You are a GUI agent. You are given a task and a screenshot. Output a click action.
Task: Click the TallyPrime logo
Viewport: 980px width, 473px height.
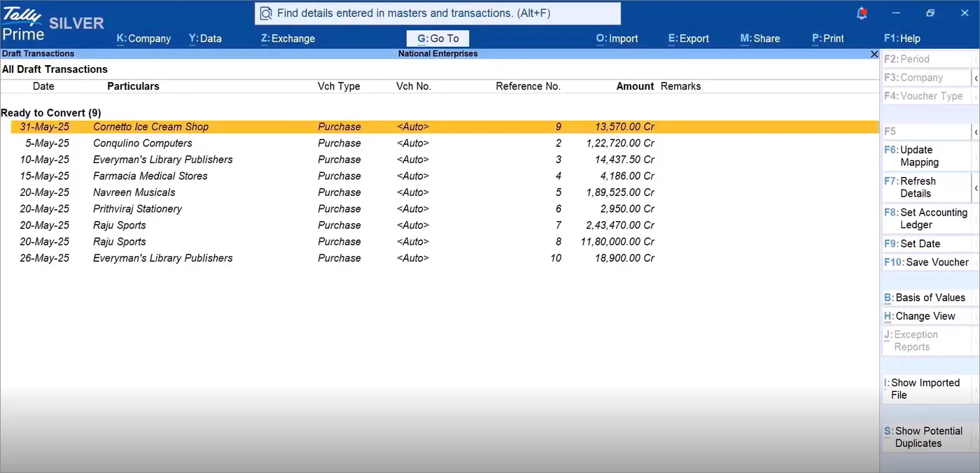[x=23, y=23]
